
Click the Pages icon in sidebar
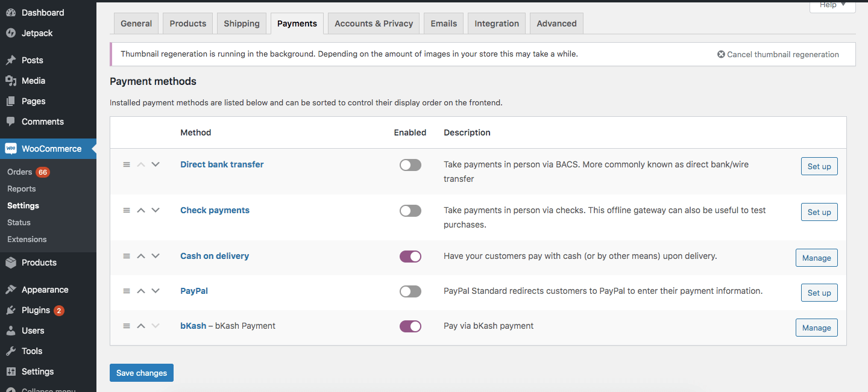tap(11, 101)
